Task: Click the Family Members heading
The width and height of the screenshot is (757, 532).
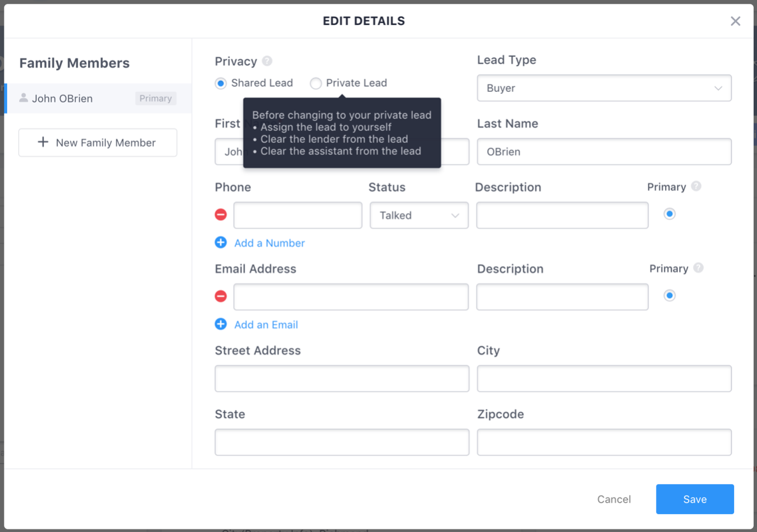Action: (x=74, y=63)
